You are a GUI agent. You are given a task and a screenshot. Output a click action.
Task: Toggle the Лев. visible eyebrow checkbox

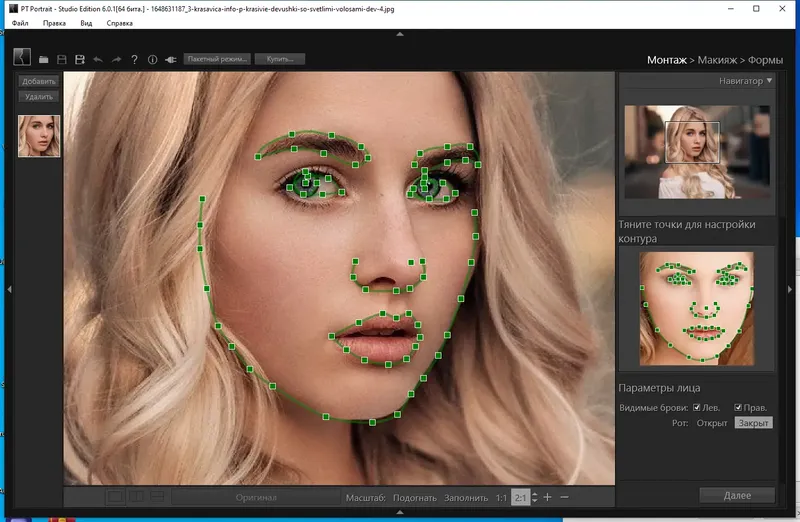[x=696, y=407]
